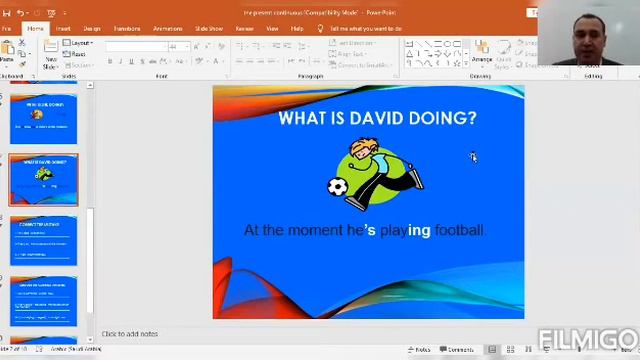This screenshot has height=360, width=640.
Task: Open Quick Styles gallery
Action: point(503,55)
